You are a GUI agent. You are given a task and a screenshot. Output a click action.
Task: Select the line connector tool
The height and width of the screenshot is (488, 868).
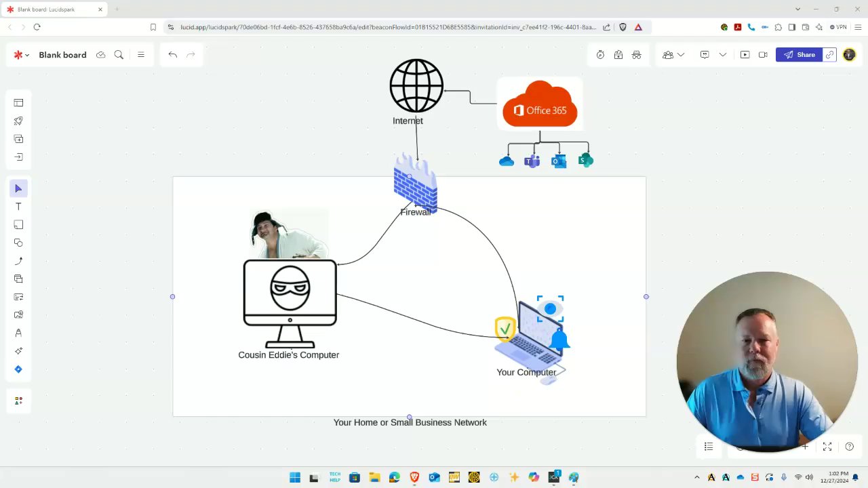pos(18,261)
